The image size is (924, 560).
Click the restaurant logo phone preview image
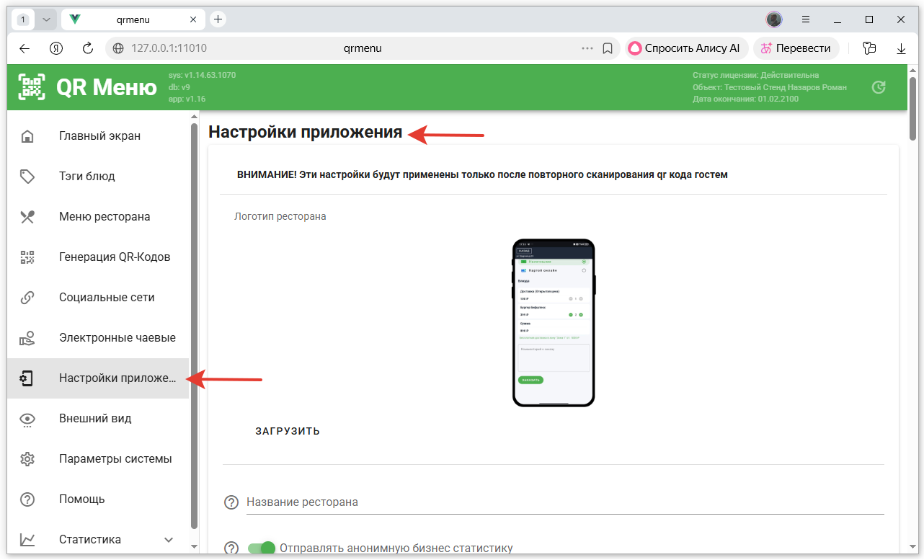pos(554,323)
